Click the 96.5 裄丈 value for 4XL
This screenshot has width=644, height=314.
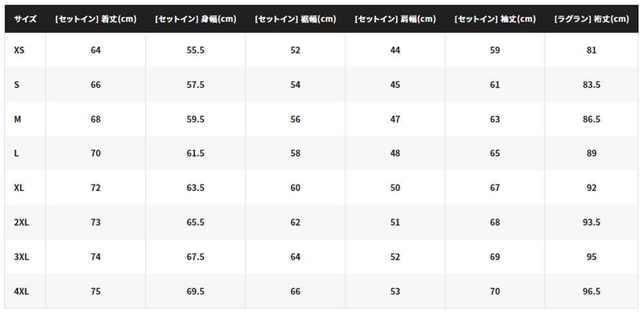[x=592, y=291]
